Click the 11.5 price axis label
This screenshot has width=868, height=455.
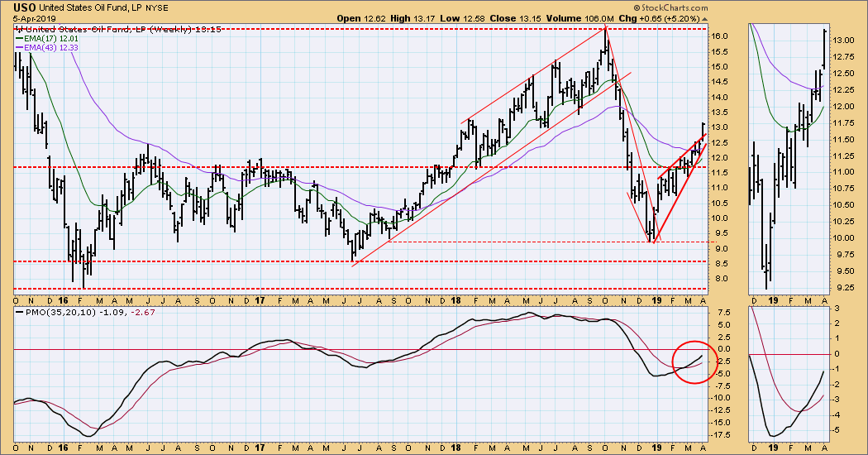(720, 173)
